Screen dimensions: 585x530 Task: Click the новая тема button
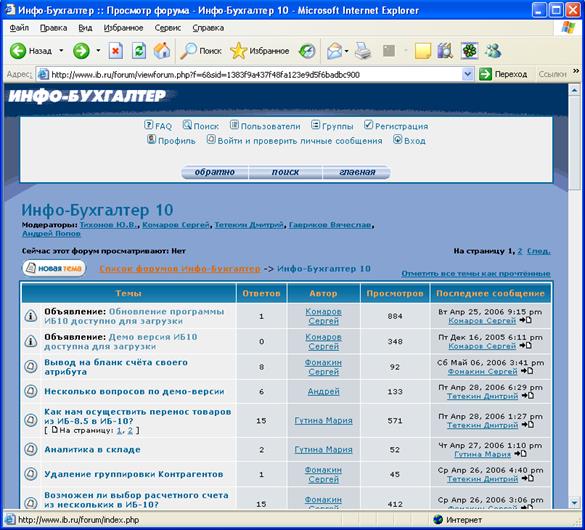pos(54,268)
